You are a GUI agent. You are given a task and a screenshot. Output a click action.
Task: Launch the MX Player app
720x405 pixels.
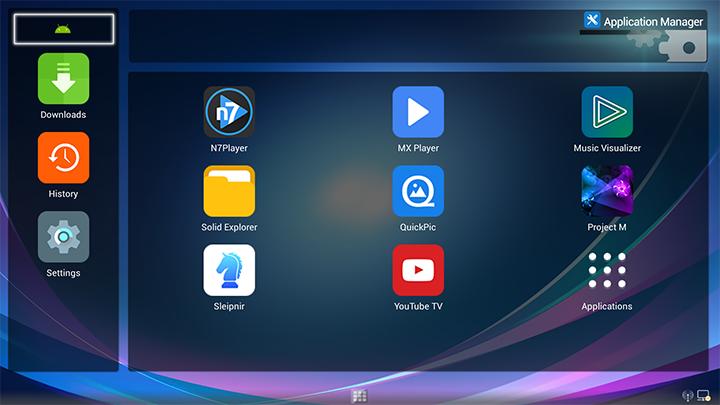[418, 112]
